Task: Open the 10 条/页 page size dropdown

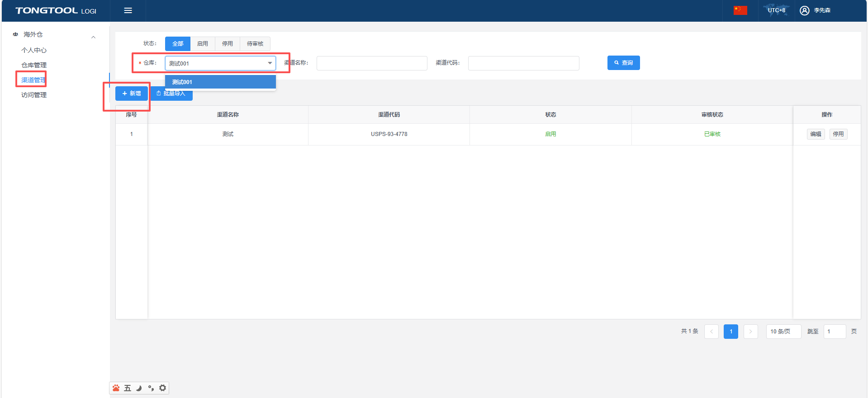Action: 783,332
